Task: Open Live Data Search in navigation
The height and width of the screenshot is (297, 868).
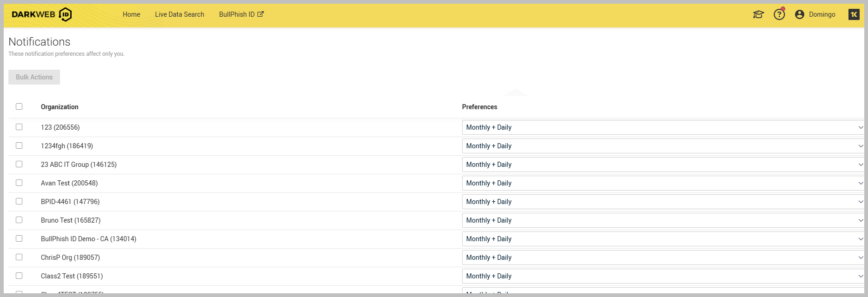Action: (x=179, y=14)
